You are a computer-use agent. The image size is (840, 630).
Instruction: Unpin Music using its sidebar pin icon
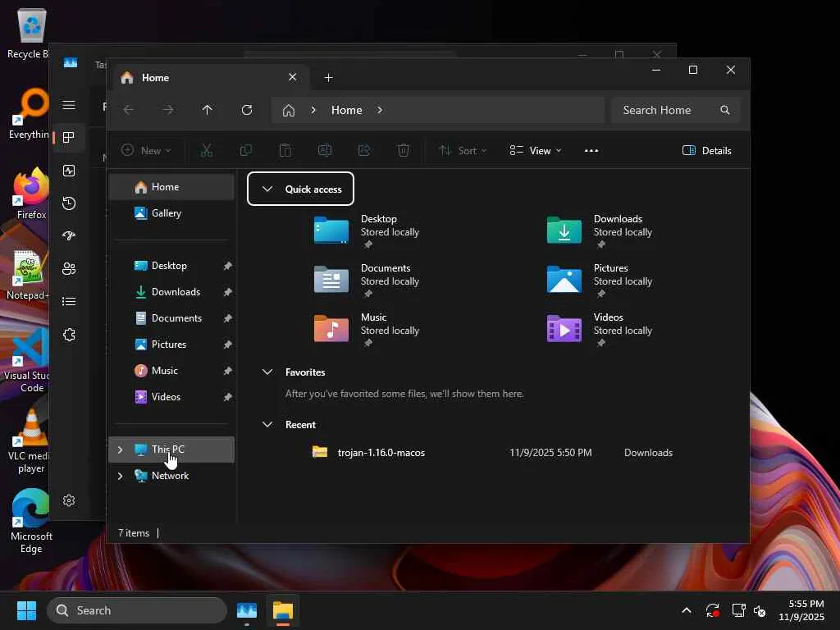[228, 371]
